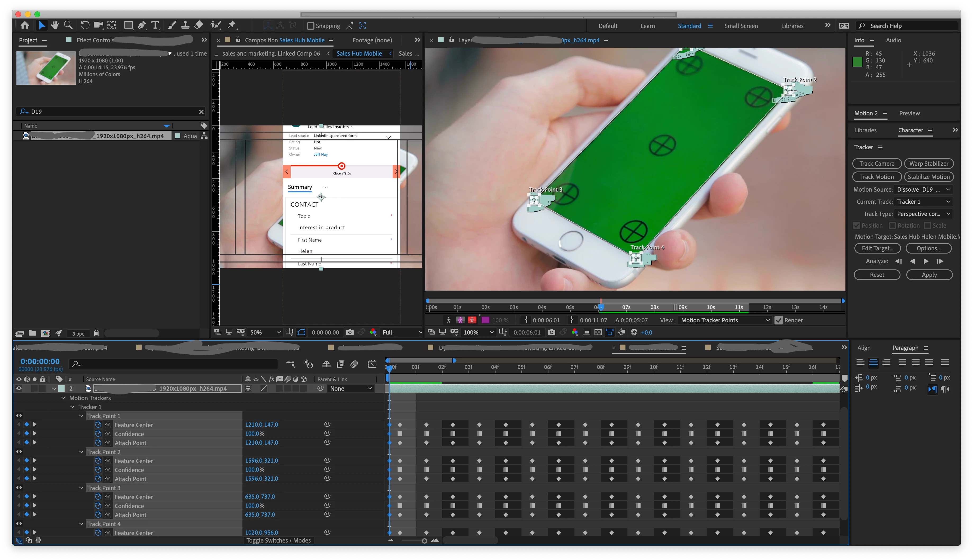Screen dimensions: 973x560
Task: Select the Puppet Pin tool
Action: pyautogui.click(x=232, y=25)
